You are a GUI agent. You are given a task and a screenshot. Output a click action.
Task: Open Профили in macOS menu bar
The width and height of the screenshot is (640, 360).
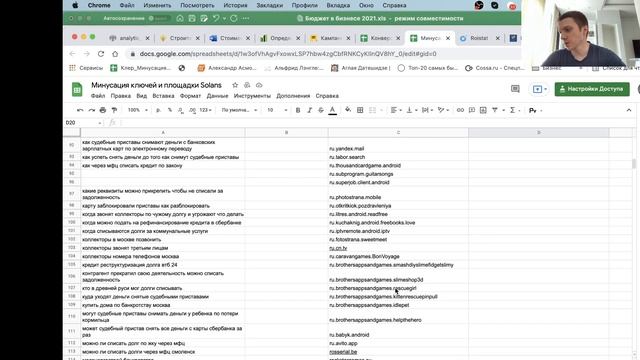tap(304, 5)
